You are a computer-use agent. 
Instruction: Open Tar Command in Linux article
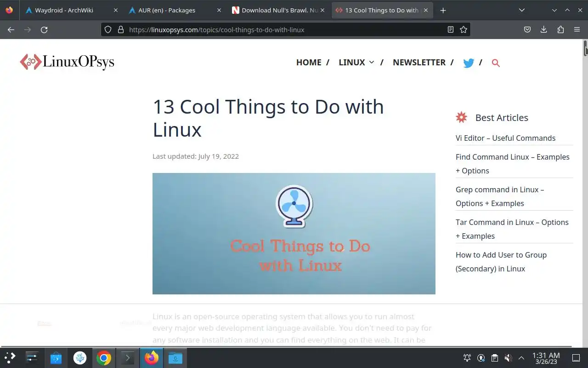(512, 229)
